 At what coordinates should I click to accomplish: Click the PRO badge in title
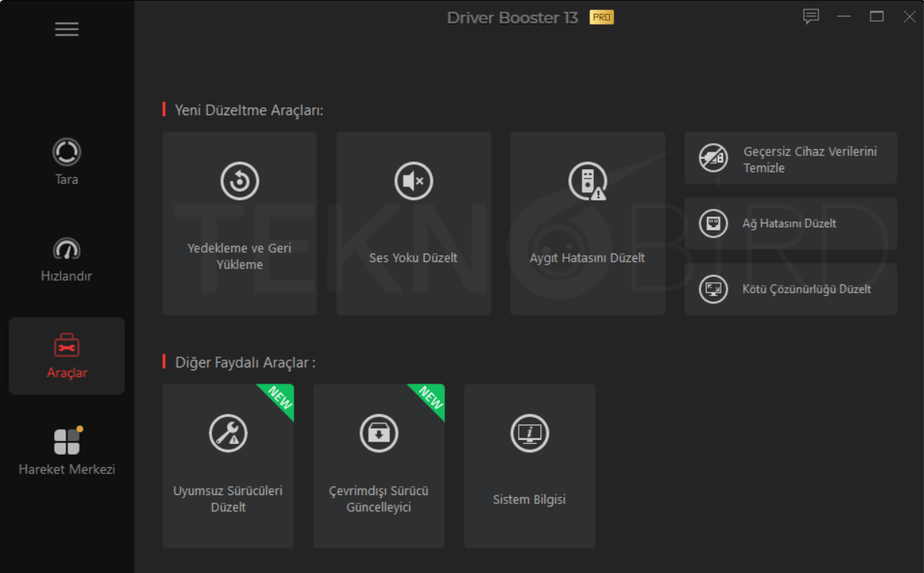pyautogui.click(x=602, y=17)
